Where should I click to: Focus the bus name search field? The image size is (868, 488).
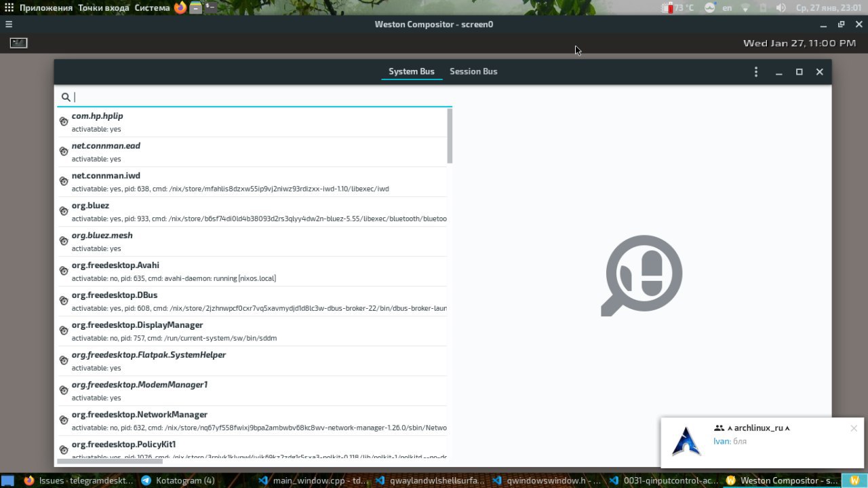pos(254,97)
